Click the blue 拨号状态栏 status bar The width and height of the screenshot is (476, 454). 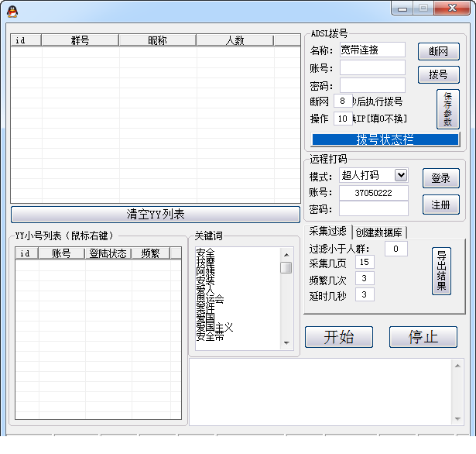click(x=385, y=139)
